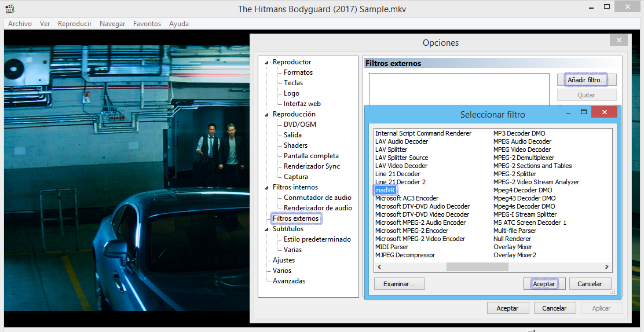Screen dimensions: 644x332
Task: Select Varias under Subtítulos
Action: [x=292, y=250]
